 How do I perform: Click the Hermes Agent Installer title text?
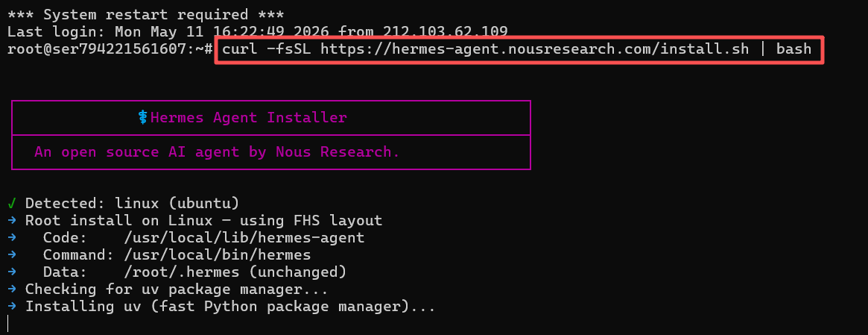coord(249,118)
